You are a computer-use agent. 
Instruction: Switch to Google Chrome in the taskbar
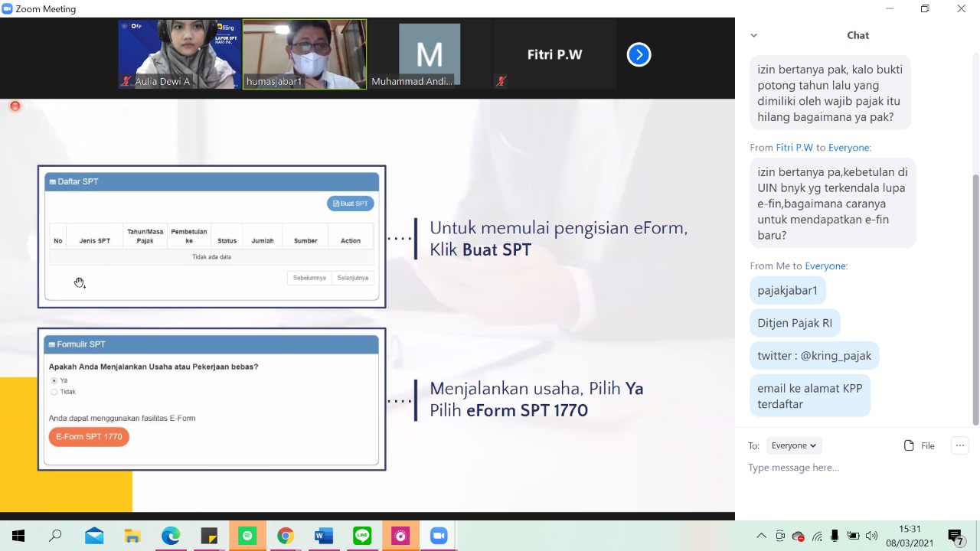285,536
